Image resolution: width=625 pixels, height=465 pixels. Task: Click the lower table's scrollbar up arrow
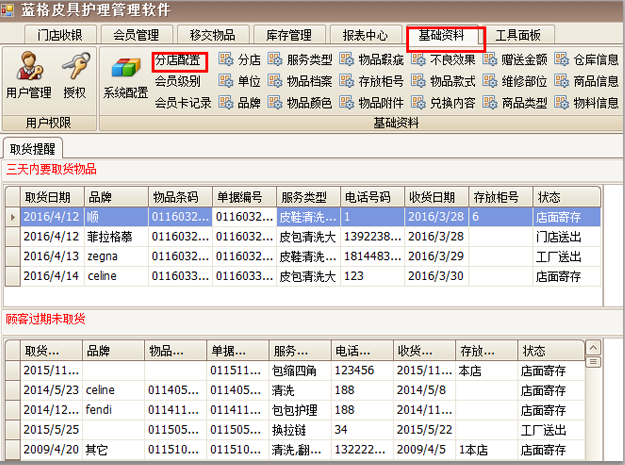[x=592, y=347]
